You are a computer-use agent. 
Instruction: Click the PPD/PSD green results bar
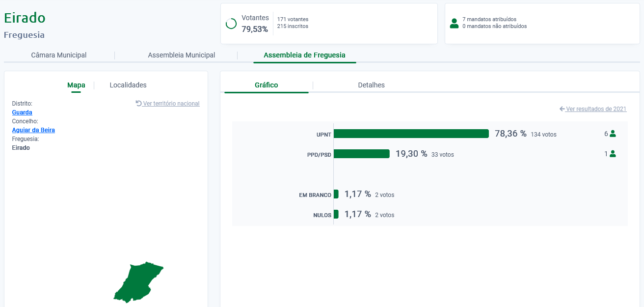(361, 154)
